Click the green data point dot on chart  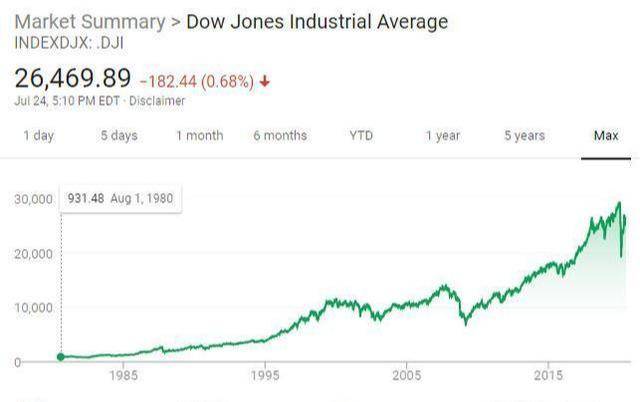61,356
